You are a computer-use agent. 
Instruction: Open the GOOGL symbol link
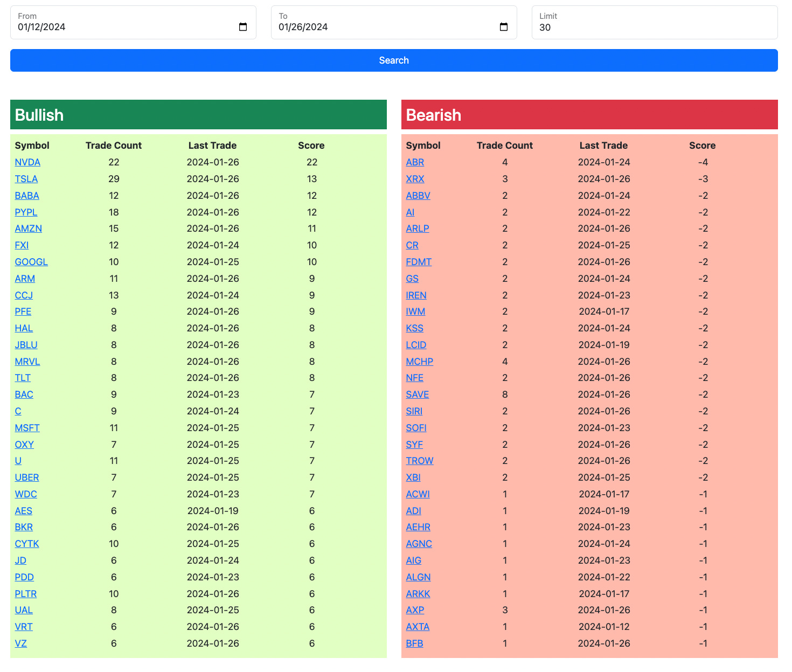point(31,262)
